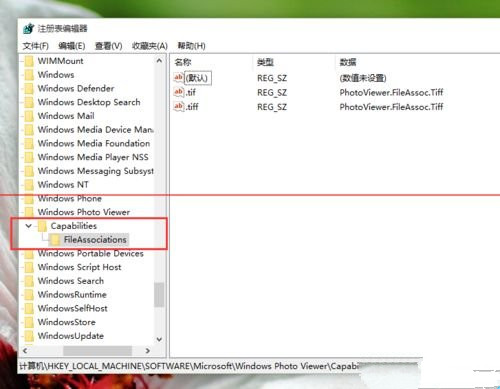
Task: Click the tree scroll right arrow
Action: [x=147, y=351]
